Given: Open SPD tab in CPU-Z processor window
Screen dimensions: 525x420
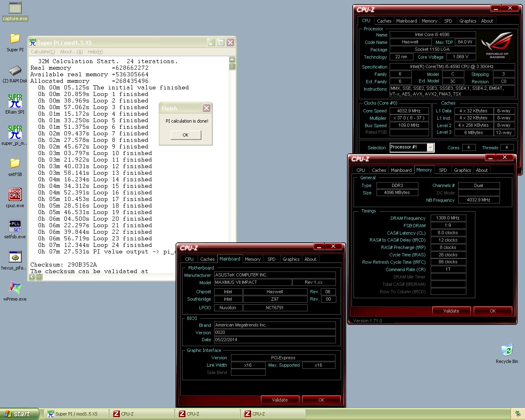Looking at the screenshot, I should click(x=448, y=21).
